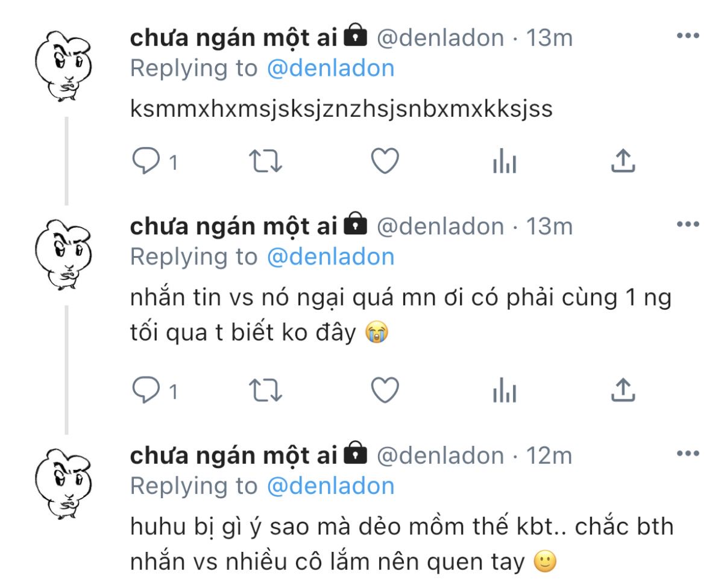Open @denladon link in first tweet's reply line
This screenshot has width=727, height=588.
[x=330, y=68]
